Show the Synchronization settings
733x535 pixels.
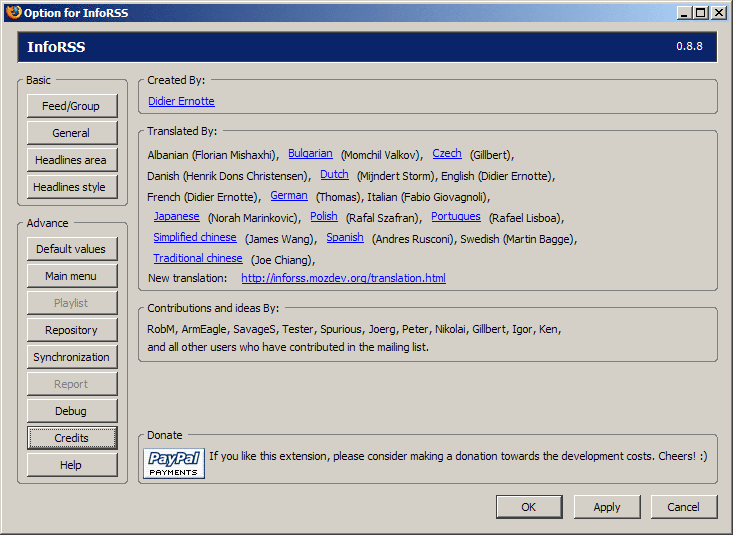pyautogui.click(x=72, y=357)
